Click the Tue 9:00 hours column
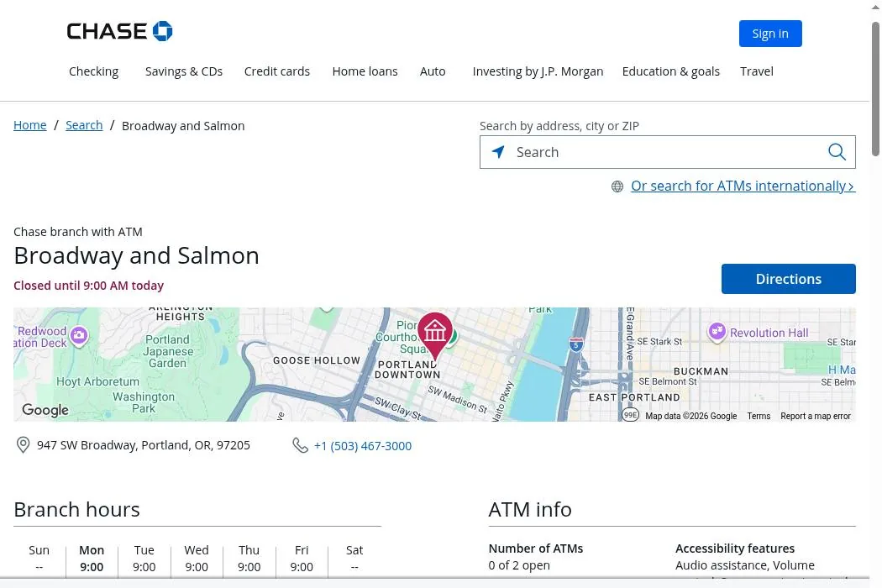This screenshot has width=882, height=588. coord(144,558)
